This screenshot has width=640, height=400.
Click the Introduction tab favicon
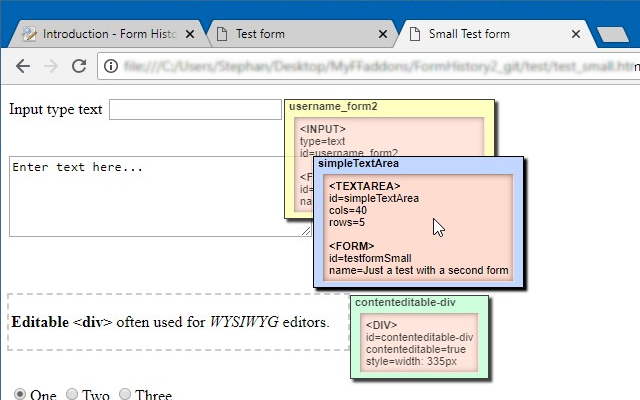[x=29, y=34]
